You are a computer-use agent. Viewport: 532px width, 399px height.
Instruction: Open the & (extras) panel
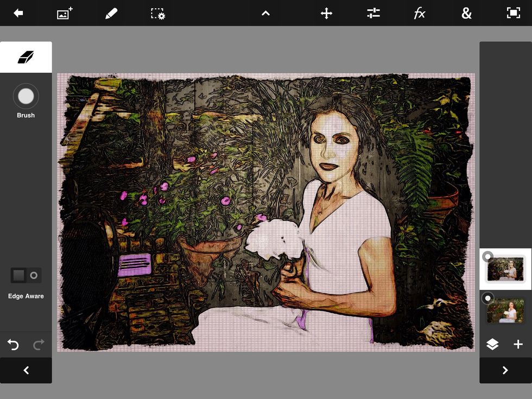click(x=467, y=13)
